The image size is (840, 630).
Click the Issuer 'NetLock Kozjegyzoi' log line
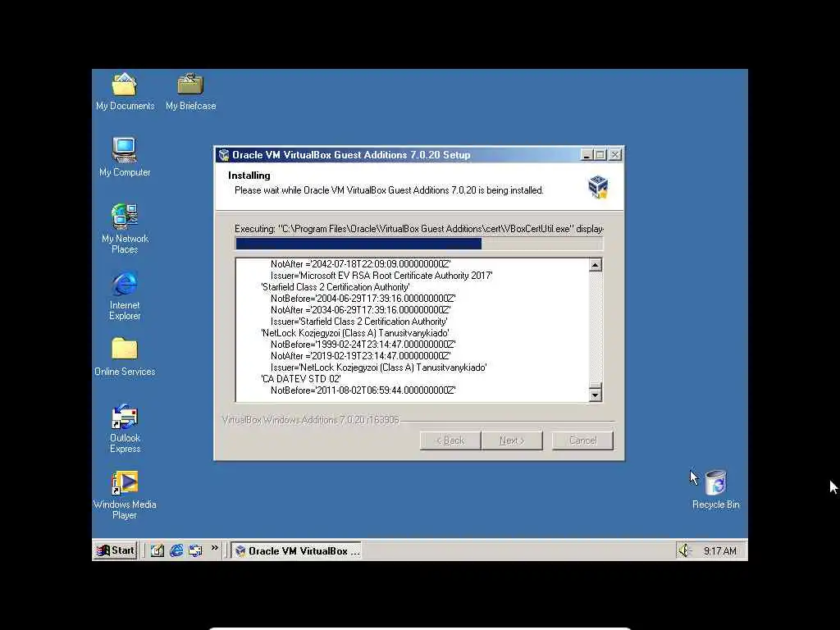(379, 367)
